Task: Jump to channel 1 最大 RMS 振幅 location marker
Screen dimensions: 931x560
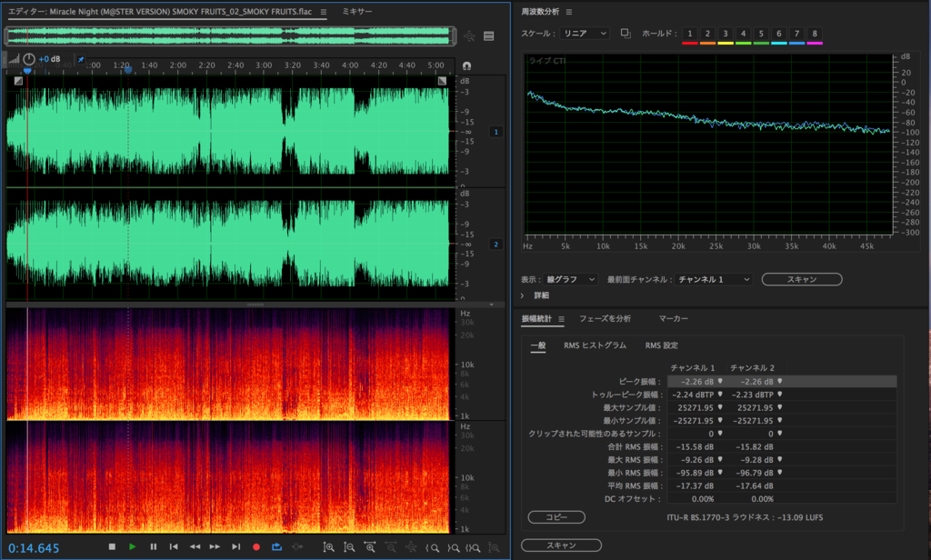Action: click(x=720, y=459)
